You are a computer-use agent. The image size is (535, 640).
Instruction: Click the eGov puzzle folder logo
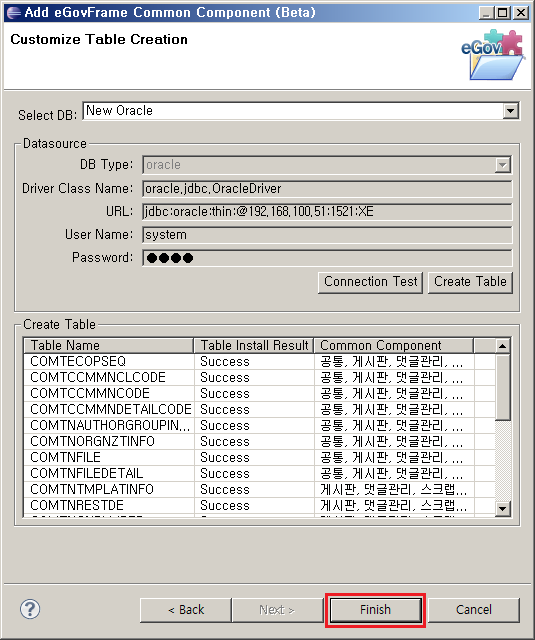point(493,55)
